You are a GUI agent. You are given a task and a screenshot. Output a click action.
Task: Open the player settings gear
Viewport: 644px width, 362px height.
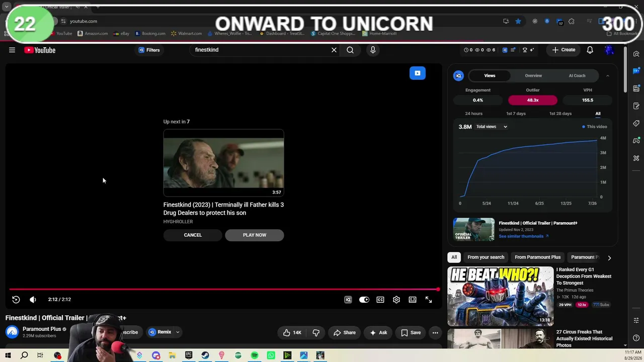(396, 300)
